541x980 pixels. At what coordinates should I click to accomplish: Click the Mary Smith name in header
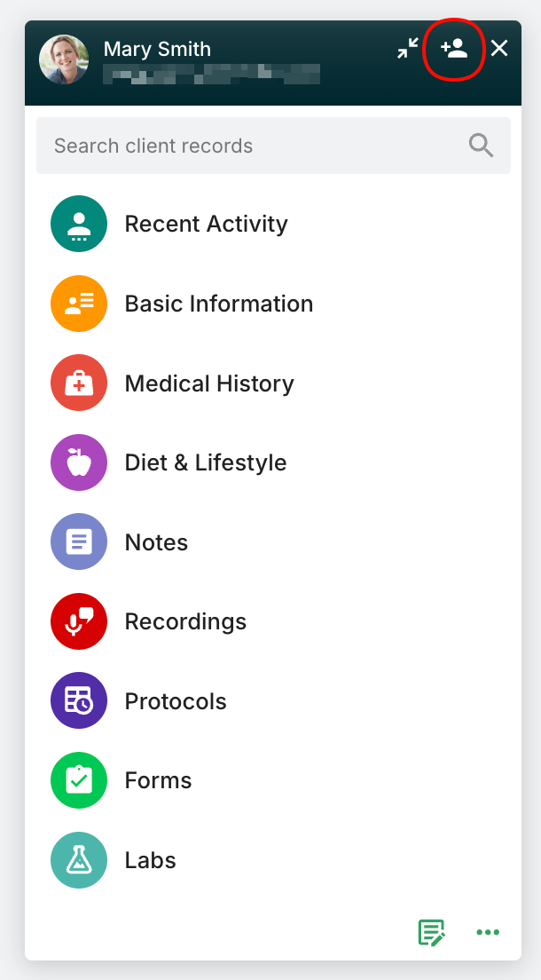(x=157, y=49)
